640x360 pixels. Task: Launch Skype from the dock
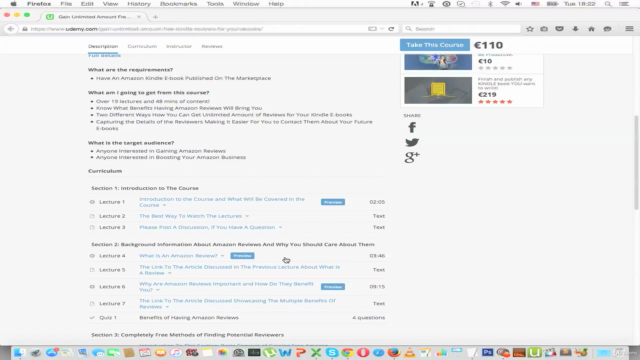(x=332, y=352)
